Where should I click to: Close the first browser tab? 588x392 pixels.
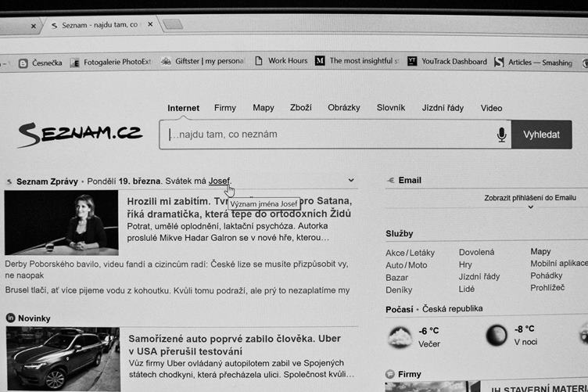(x=34, y=27)
